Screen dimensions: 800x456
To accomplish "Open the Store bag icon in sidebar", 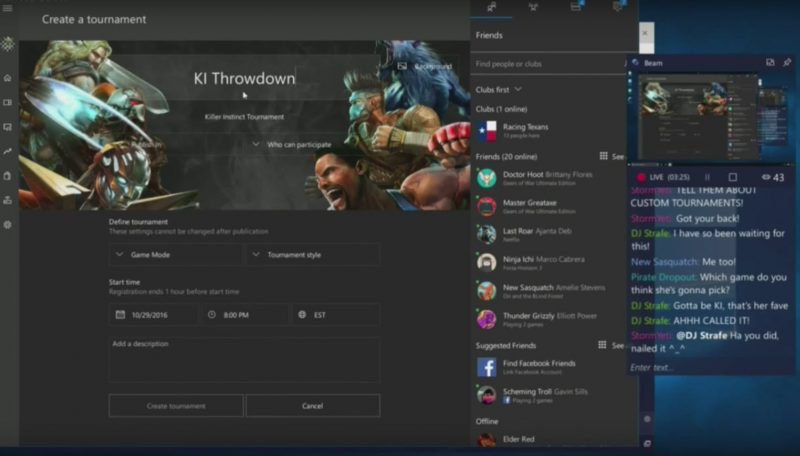I will (x=7, y=176).
